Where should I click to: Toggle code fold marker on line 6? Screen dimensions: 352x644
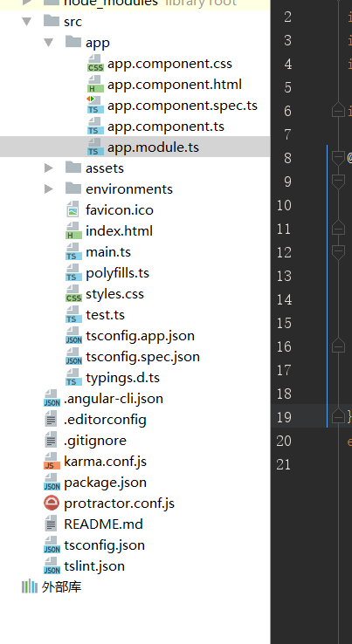[338, 111]
